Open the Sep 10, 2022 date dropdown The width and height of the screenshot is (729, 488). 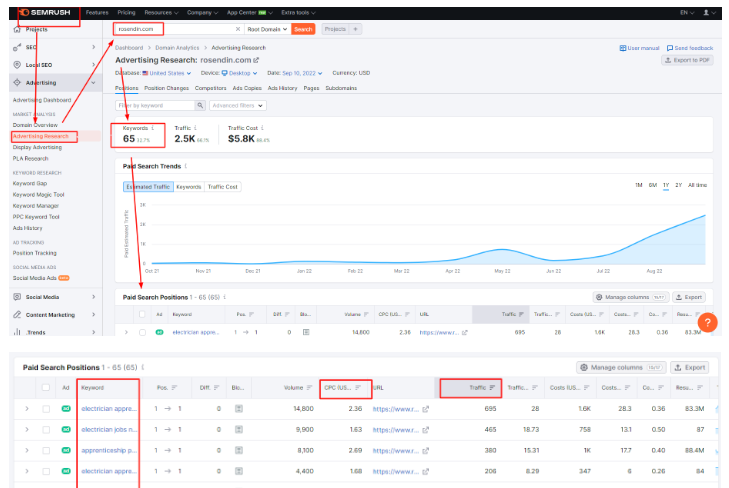coord(302,73)
